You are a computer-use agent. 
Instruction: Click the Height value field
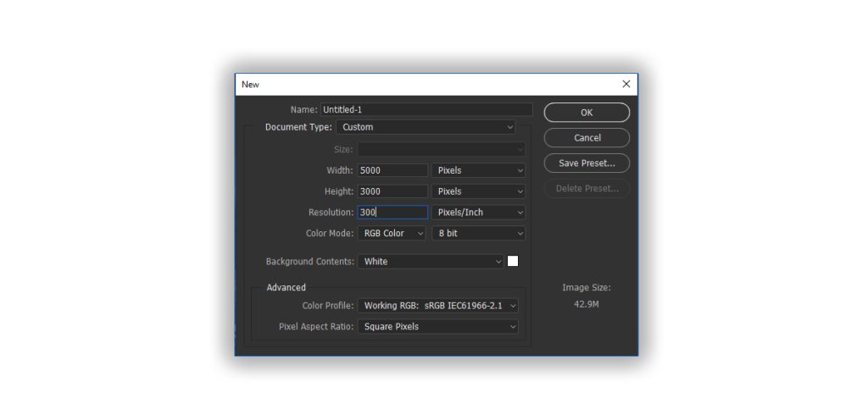click(392, 191)
